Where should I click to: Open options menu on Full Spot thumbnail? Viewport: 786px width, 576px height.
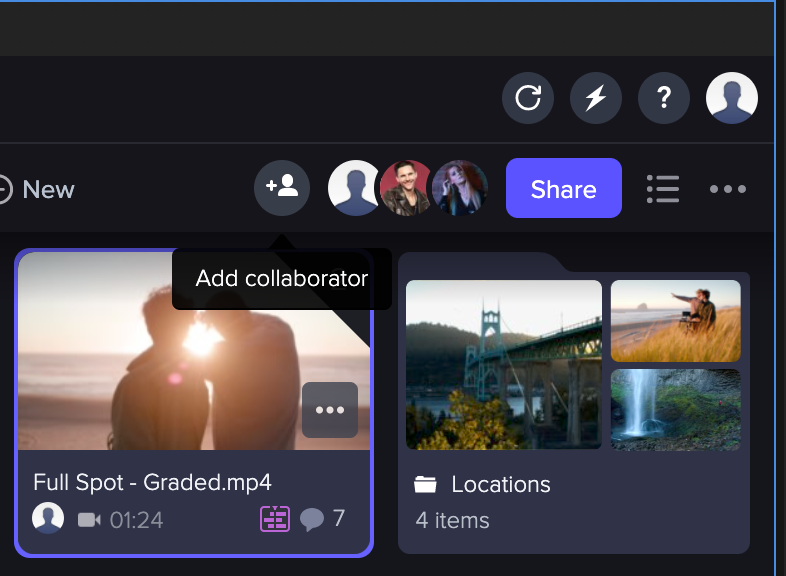(x=330, y=410)
